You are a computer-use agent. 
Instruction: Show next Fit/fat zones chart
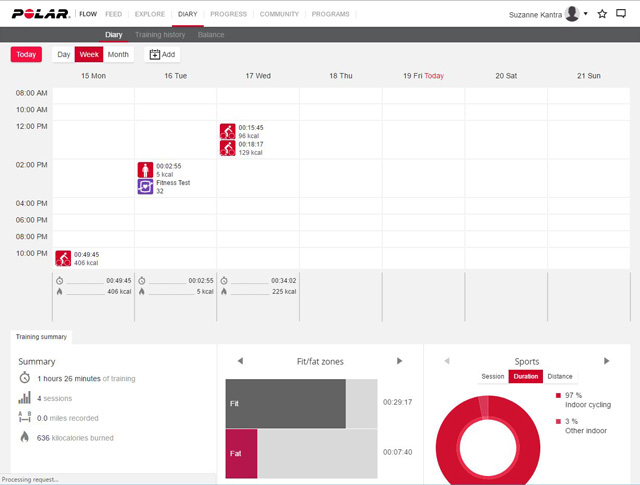coord(400,361)
